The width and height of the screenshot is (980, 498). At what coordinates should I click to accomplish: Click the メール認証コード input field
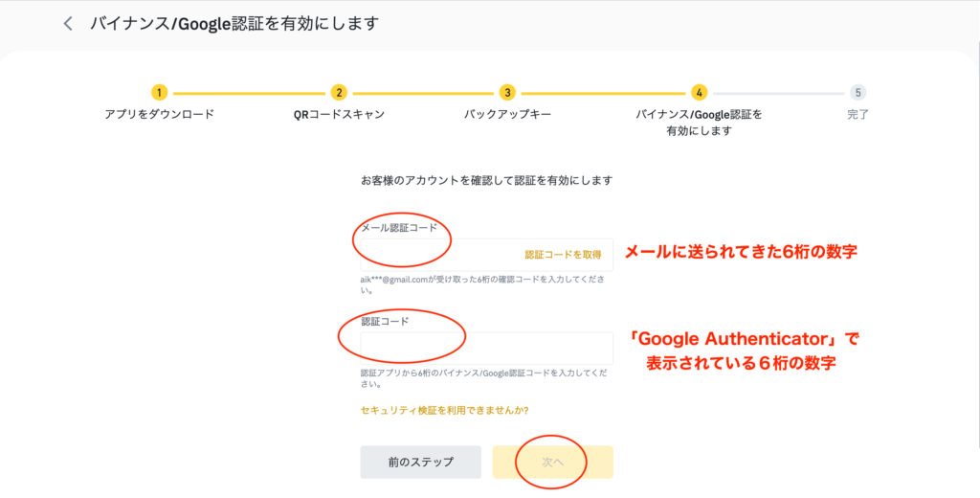pyautogui.click(x=486, y=255)
